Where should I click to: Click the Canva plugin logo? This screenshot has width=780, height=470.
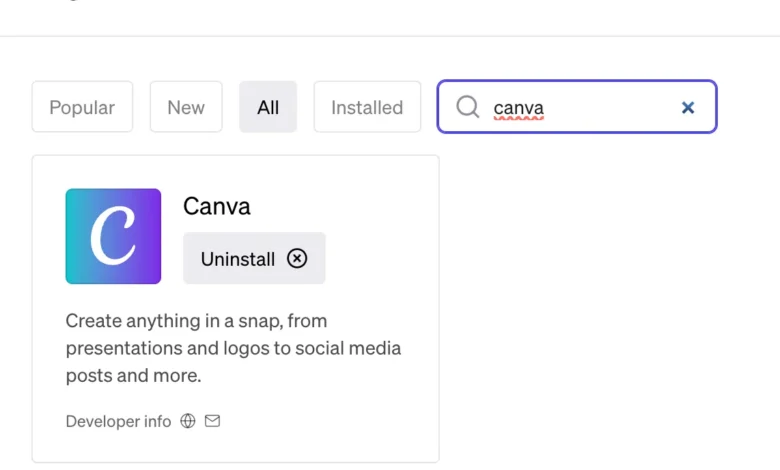coord(113,236)
